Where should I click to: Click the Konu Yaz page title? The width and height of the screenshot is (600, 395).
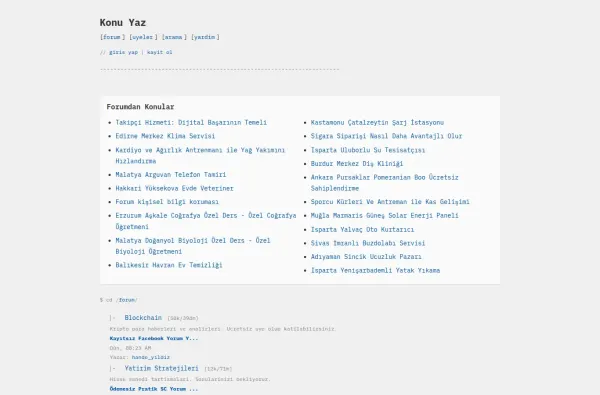pyautogui.click(x=123, y=23)
